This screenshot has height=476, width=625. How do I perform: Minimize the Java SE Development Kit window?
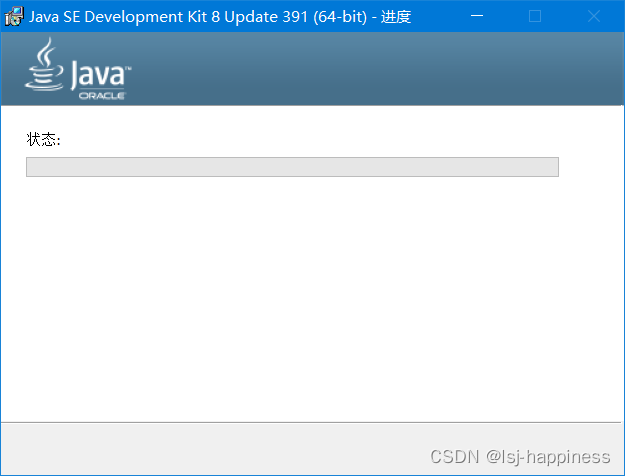476,16
